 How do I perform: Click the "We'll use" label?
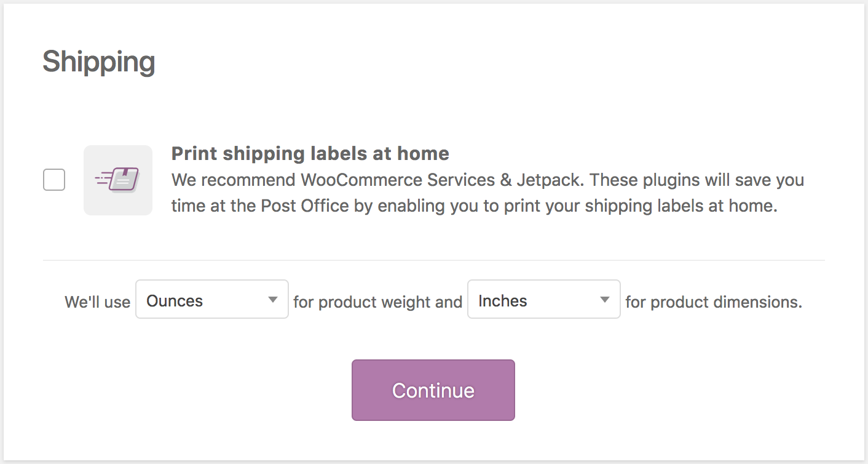[x=98, y=302]
